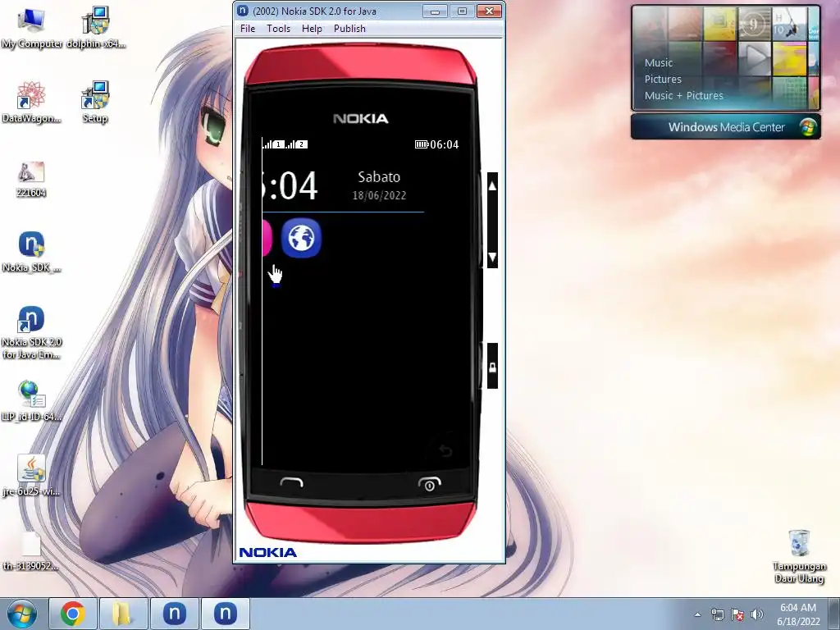This screenshot has width=840, height=630.
Task: Open Chrome from the taskbar
Action: (72, 614)
